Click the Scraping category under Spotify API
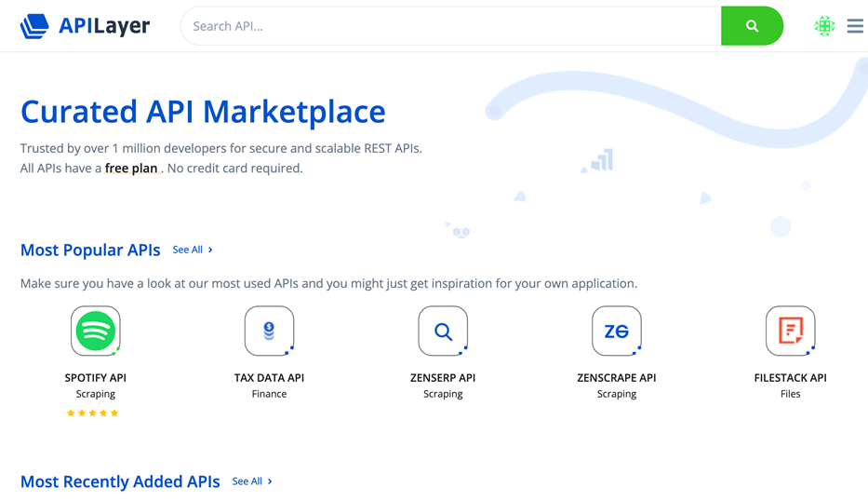Viewport: 868px width, 501px height. [95, 394]
